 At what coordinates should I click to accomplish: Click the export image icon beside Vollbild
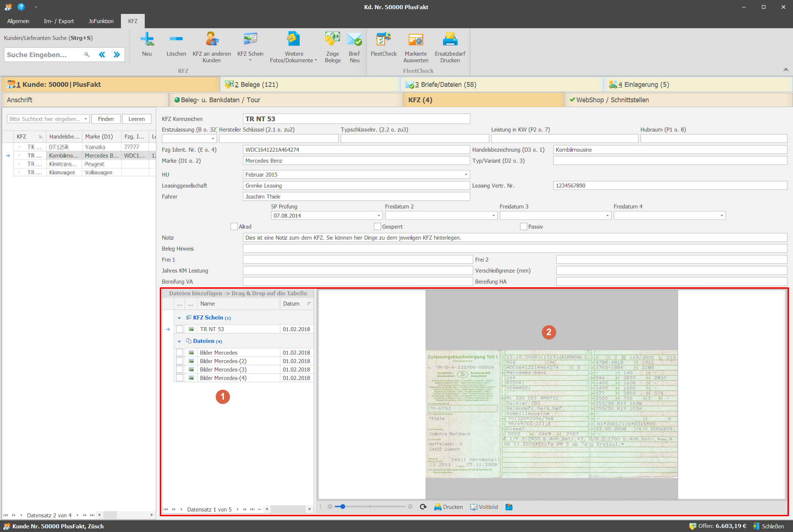pos(509,507)
